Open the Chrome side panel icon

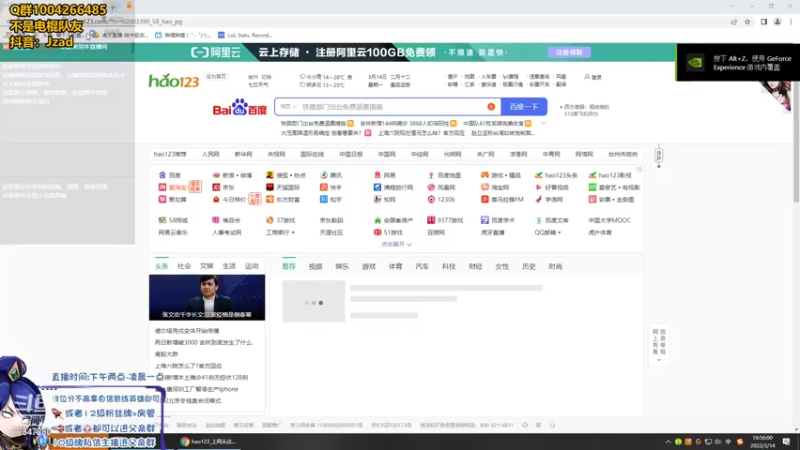tap(764, 22)
